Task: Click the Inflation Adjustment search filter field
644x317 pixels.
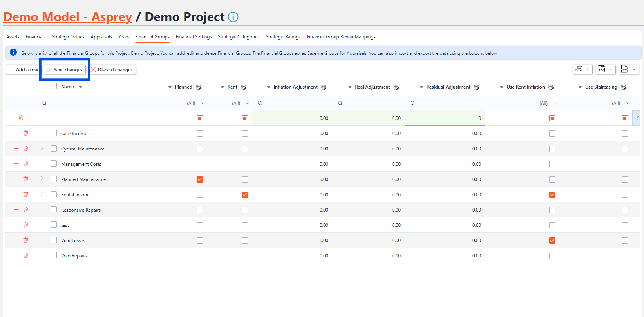Action: [294, 103]
